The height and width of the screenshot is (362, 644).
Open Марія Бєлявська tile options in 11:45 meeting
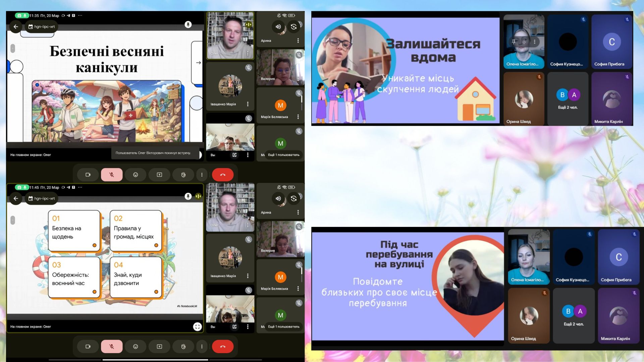coord(298,289)
